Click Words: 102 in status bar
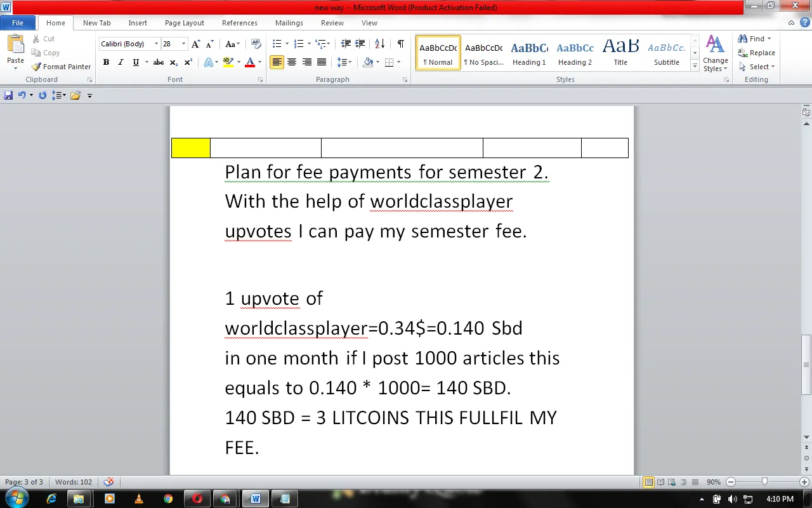The image size is (812, 508). (74, 482)
